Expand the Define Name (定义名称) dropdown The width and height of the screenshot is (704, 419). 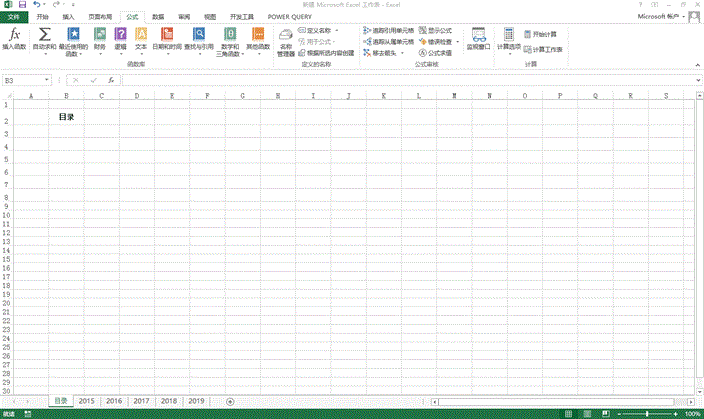pos(337,31)
